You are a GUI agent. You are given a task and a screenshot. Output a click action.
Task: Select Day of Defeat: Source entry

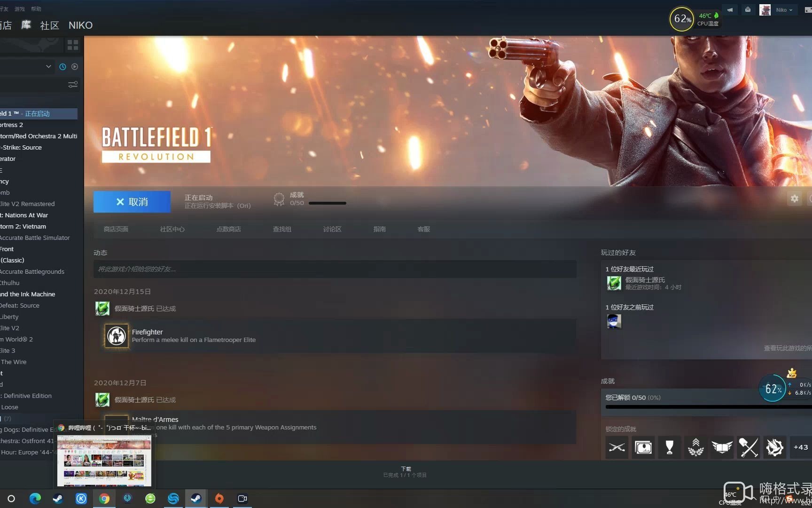pos(39,306)
